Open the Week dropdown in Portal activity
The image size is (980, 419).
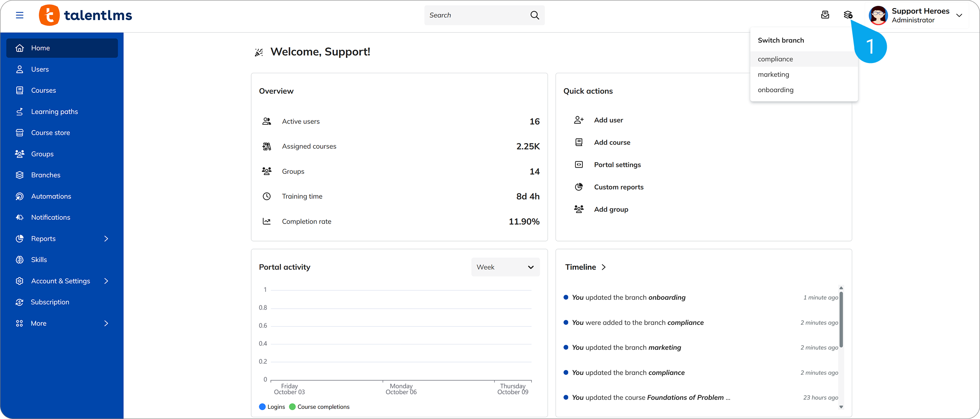505,267
